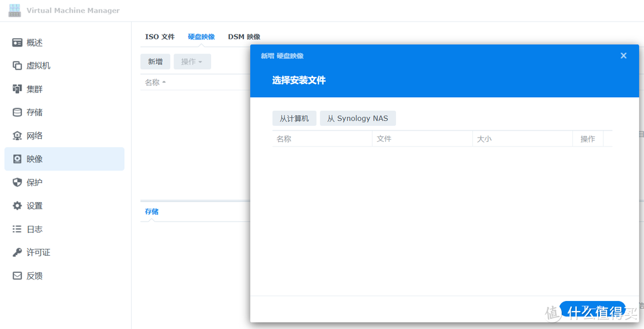Select 许可证 text in the sidebar

click(x=39, y=252)
